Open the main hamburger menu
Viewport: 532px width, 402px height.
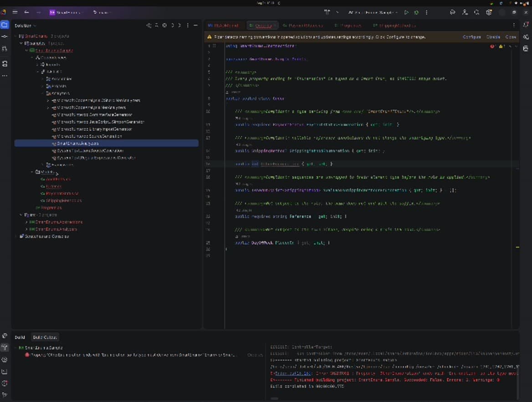[15, 12]
